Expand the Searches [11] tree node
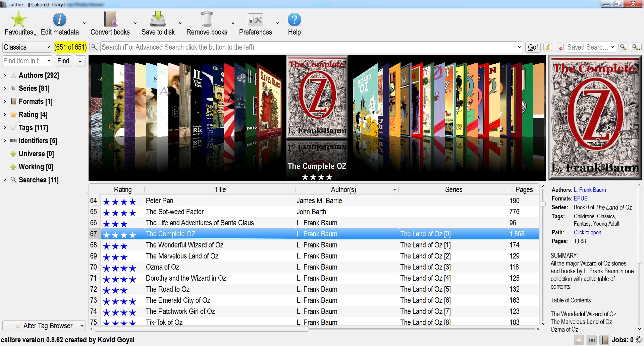Viewport: 644px width, 346px height. tap(5, 180)
